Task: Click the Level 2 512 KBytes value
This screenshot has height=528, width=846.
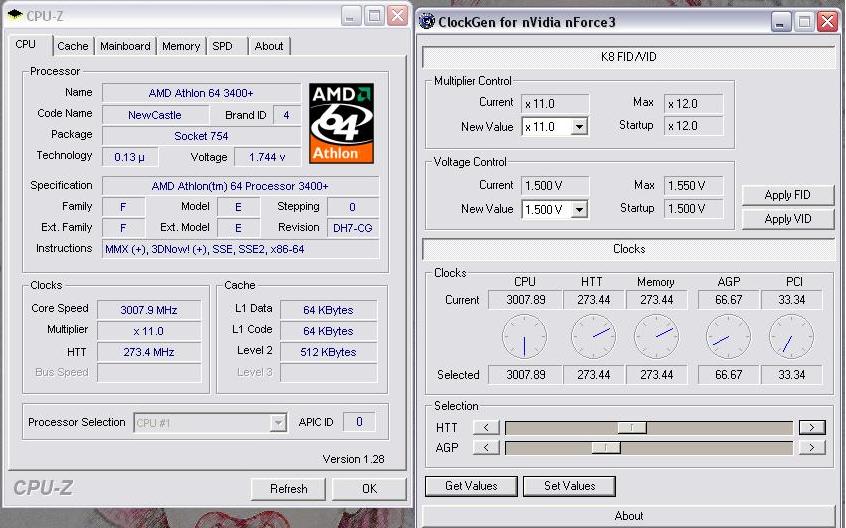Action: pos(328,352)
